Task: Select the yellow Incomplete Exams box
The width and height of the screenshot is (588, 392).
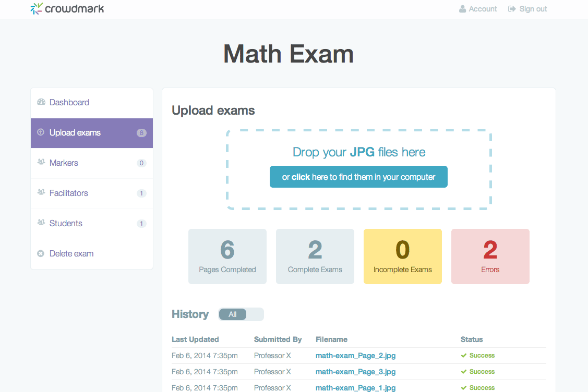Action: [402, 256]
